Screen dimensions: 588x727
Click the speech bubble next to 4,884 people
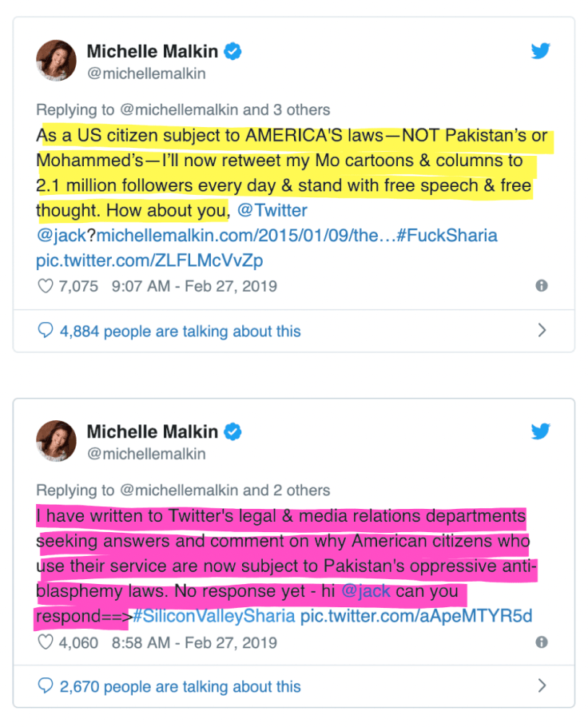coord(45,329)
